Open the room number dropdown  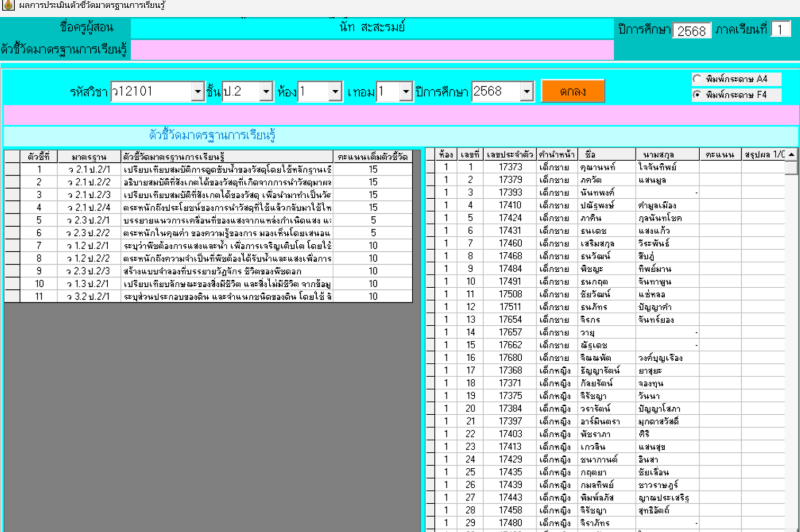coord(333,91)
